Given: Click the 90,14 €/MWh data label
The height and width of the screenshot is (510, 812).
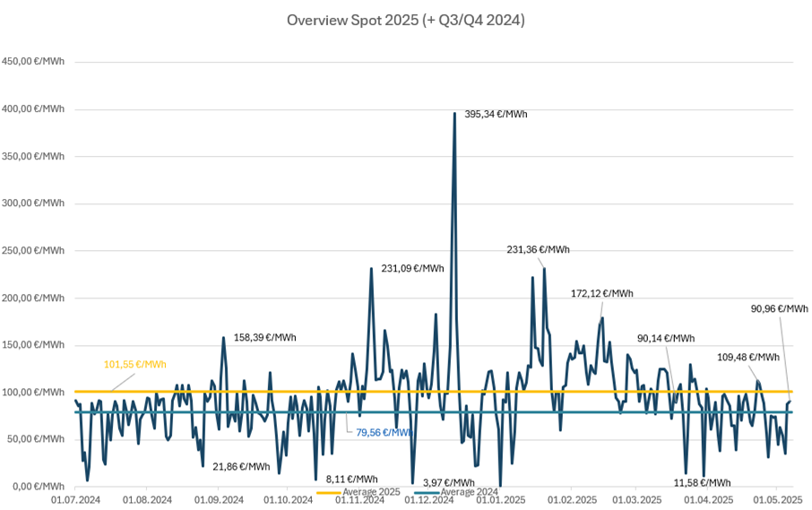Looking at the screenshot, I should click(666, 338).
